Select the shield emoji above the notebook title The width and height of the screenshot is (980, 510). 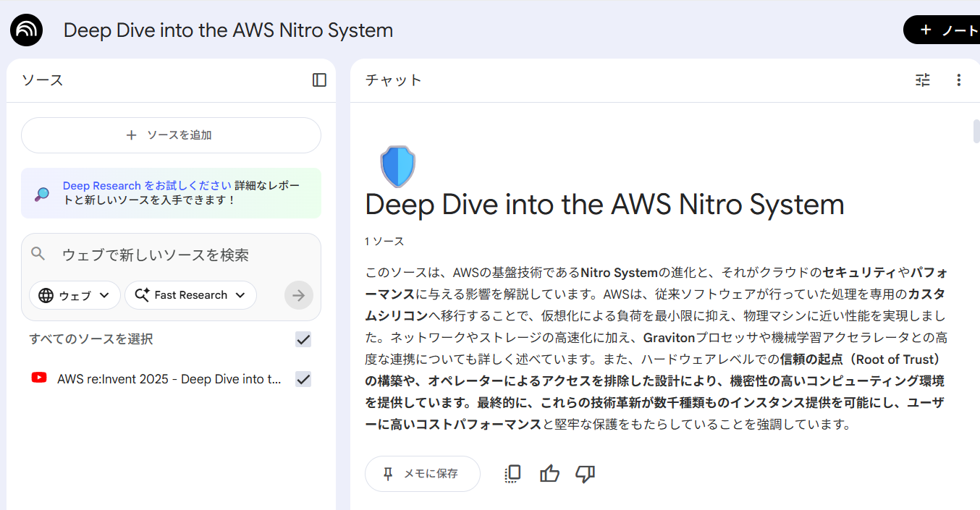tap(397, 166)
